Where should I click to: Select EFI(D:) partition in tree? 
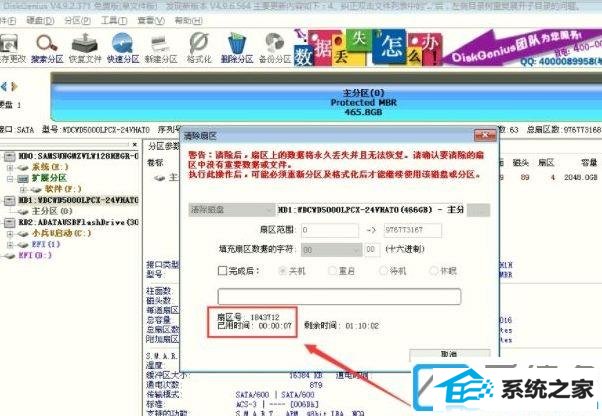point(35,255)
